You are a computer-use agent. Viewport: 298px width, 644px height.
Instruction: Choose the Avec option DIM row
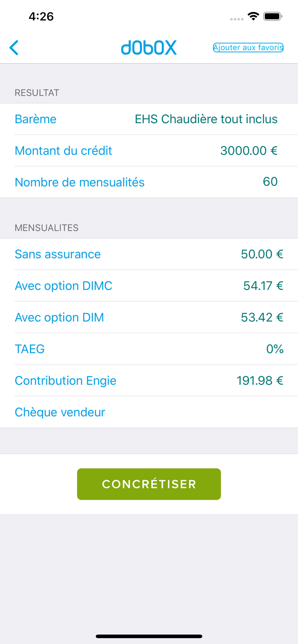59,317
